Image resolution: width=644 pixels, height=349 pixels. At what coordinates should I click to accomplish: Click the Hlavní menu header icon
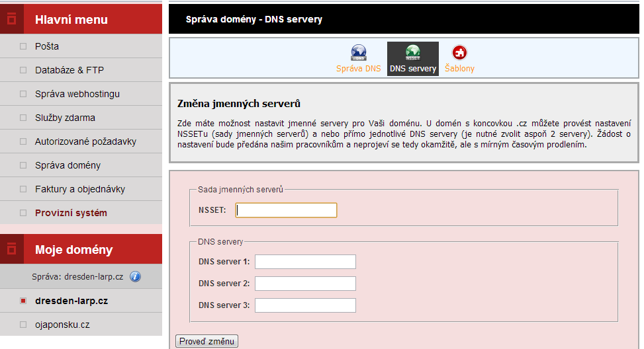[x=12, y=20]
